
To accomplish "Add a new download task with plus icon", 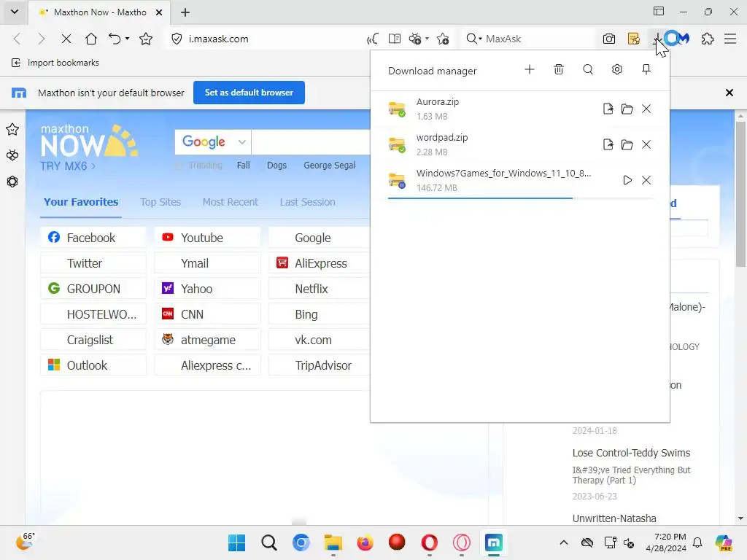I will pos(530,69).
